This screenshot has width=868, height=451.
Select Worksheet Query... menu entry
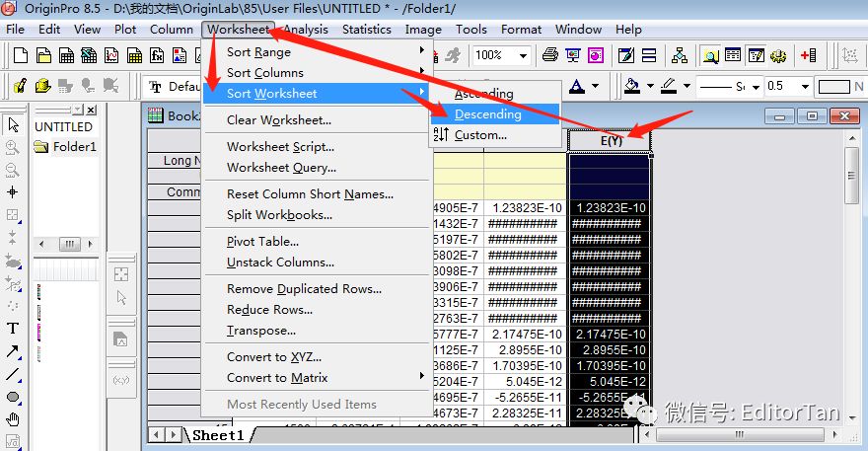coord(318,168)
